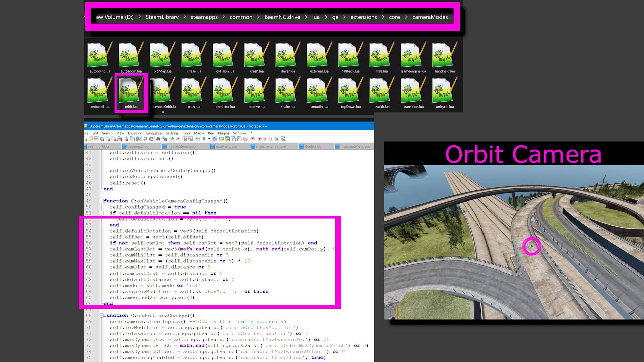Click the Redo arrow in Notepad++ toolbar
This screenshot has width=644, height=362.
click(x=151, y=139)
